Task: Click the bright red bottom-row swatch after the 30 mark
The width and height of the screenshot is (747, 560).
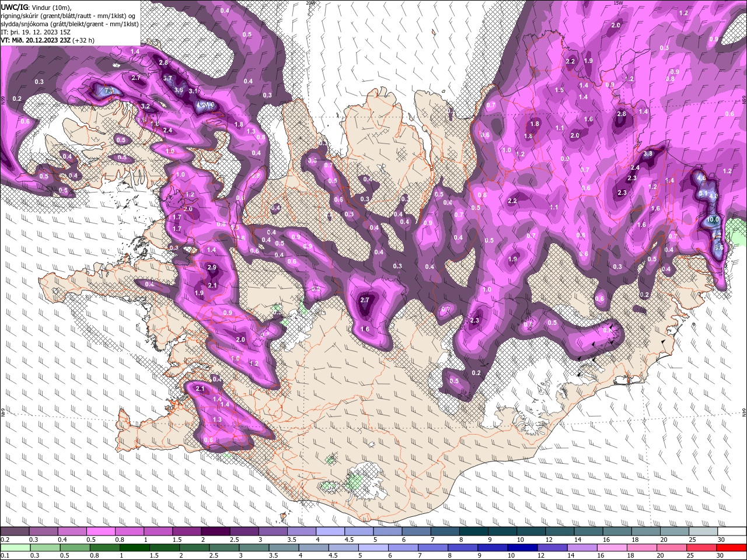Action: (731, 547)
